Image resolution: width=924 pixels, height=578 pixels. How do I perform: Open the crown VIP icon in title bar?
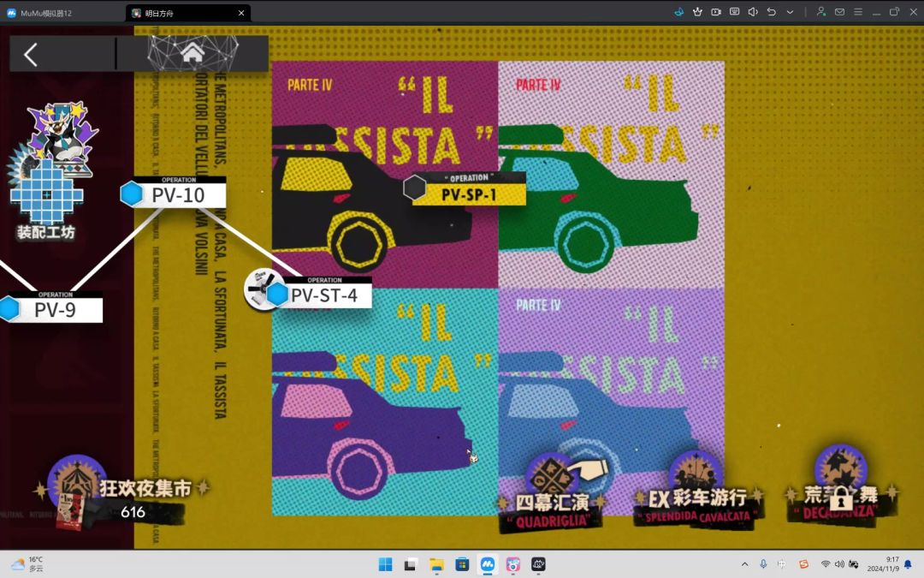click(698, 12)
